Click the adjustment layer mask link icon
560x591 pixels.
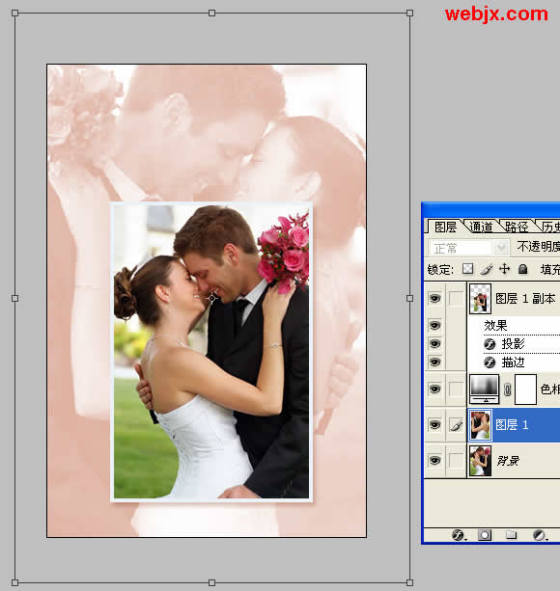(507, 389)
